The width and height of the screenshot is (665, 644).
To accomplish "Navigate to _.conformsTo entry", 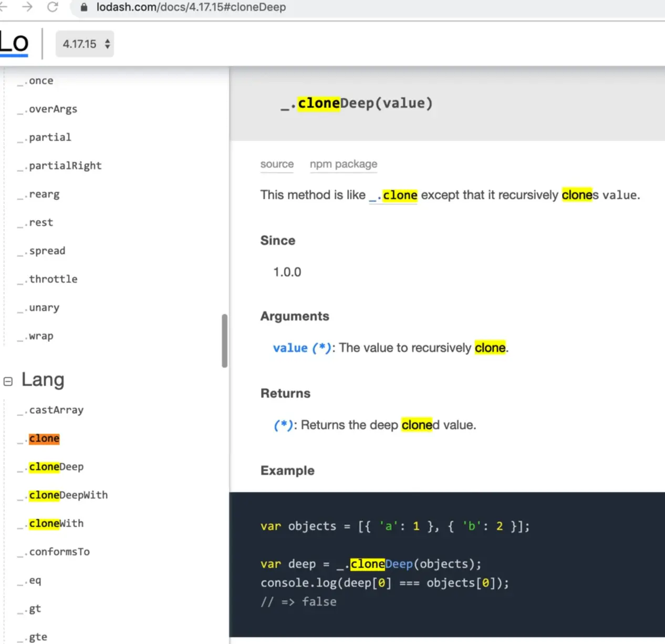I will [59, 552].
